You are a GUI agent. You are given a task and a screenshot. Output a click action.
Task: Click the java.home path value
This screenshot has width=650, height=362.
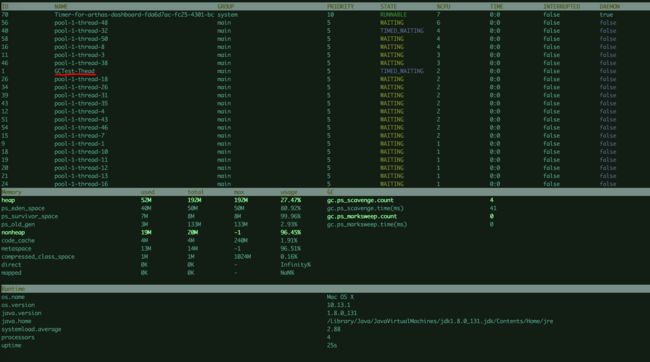point(439,321)
